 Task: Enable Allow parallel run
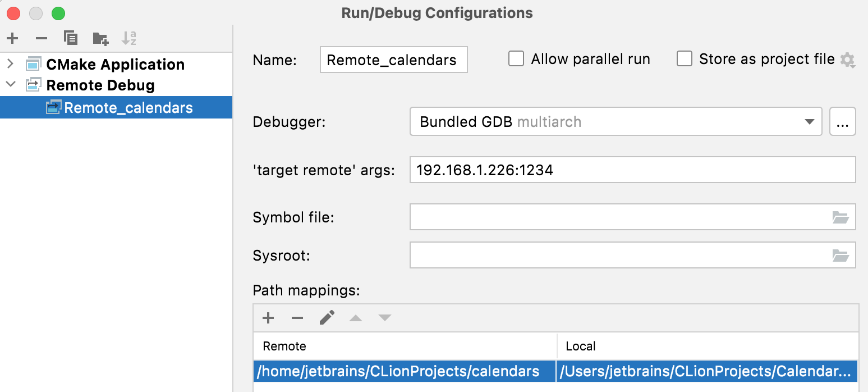pyautogui.click(x=516, y=58)
